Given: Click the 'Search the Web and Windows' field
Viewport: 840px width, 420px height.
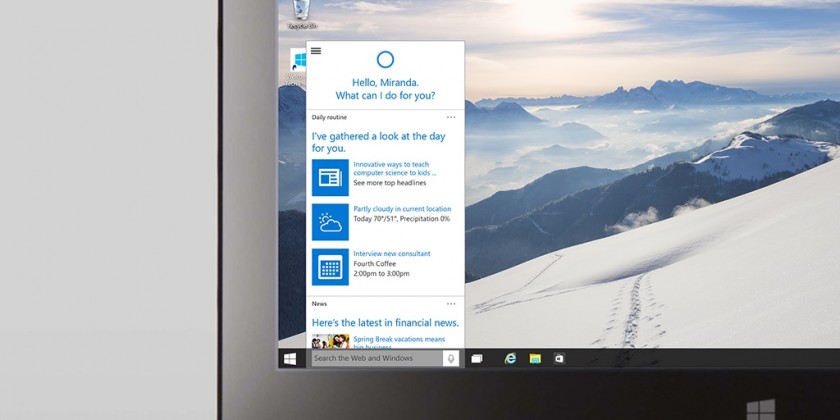Looking at the screenshot, I should pos(375,358).
